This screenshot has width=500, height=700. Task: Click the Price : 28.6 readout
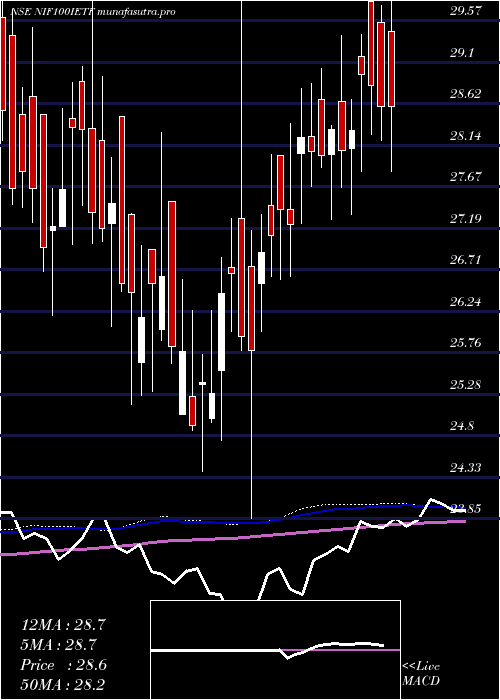click(63, 665)
